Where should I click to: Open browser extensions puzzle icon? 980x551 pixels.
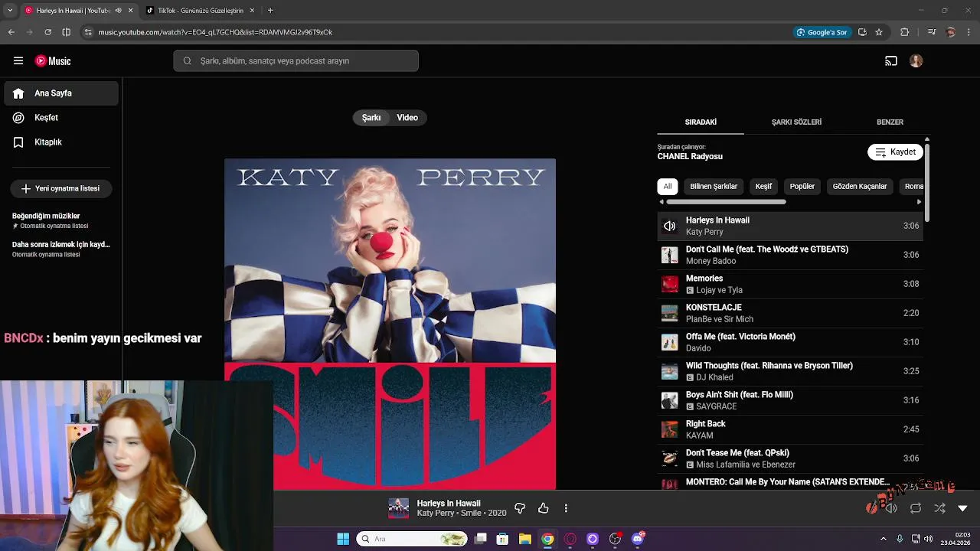pos(904,32)
